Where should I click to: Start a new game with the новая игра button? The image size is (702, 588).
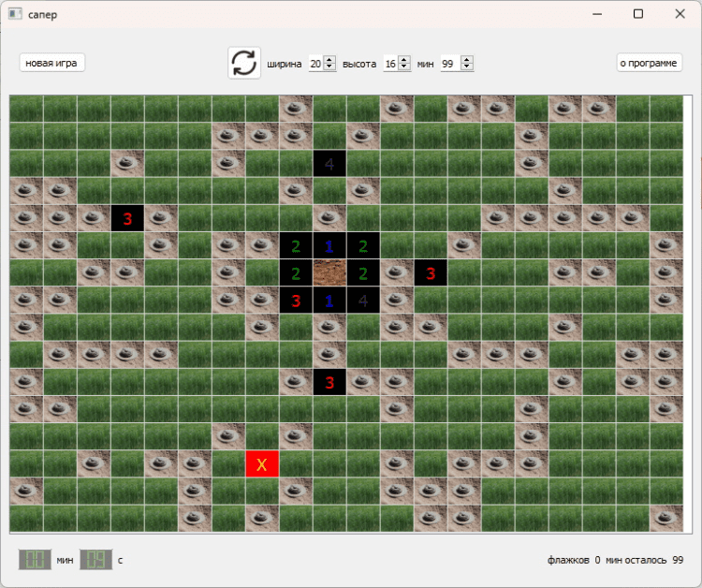(51, 63)
